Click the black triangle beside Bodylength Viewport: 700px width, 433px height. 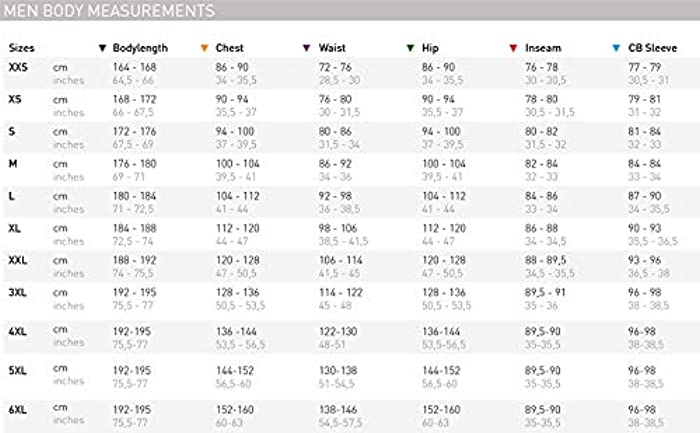point(103,48)
